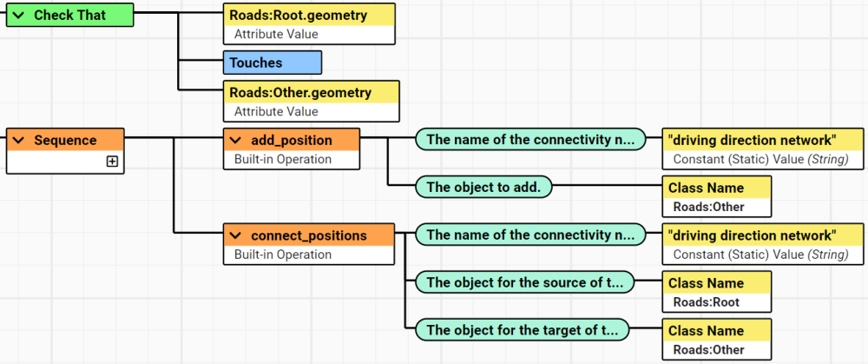The height and width of the screenshot is (364, 868).
Task: Click 'The object for the target' parameter
Action: (x=522, y=330)
